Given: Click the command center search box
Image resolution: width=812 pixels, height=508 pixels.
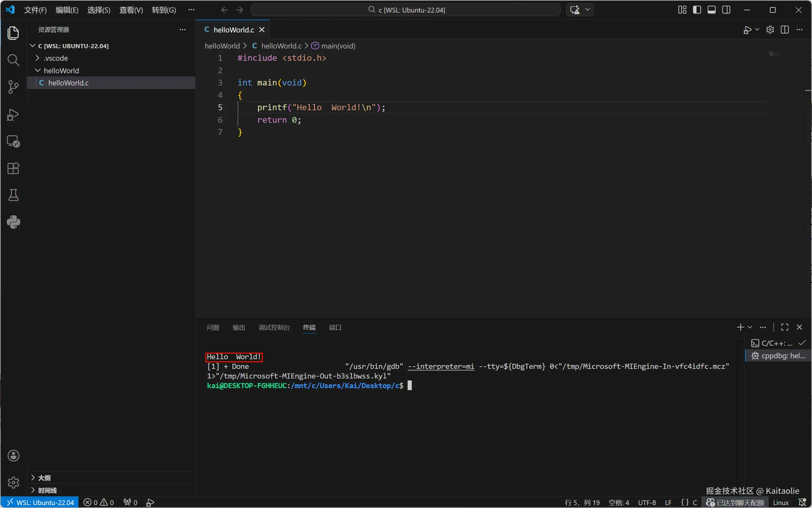Looking at the screenshot, I should pyautogui.click(x=406, y=10).
